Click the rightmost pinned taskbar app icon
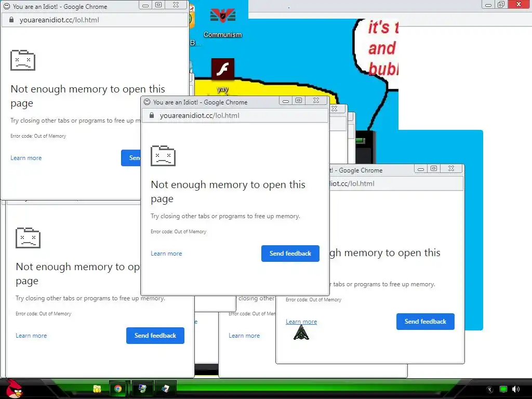532x399 pixels. (x=165, y=389)
